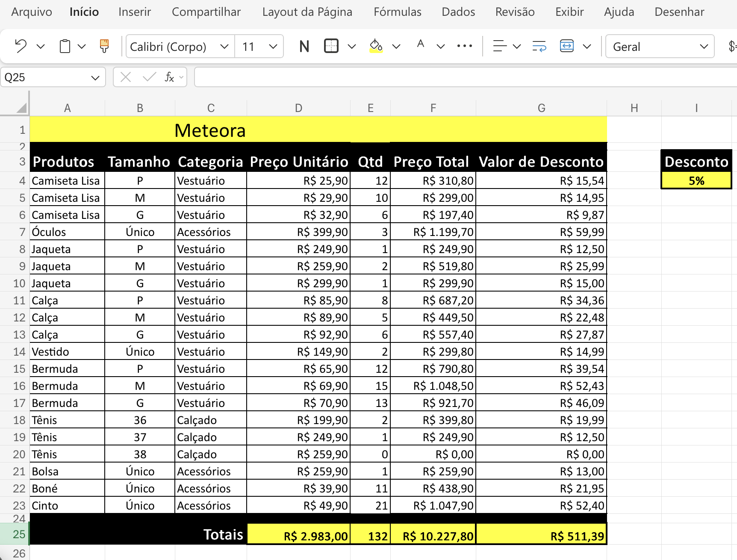737x560 pixels.
Task: Switch to the Fórmulas tab
Action: pos(398,12)
